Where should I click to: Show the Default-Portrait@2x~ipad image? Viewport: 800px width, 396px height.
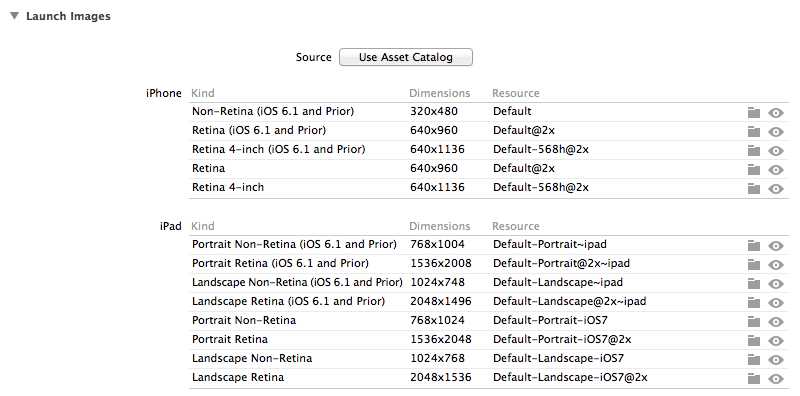click(776, 264)
